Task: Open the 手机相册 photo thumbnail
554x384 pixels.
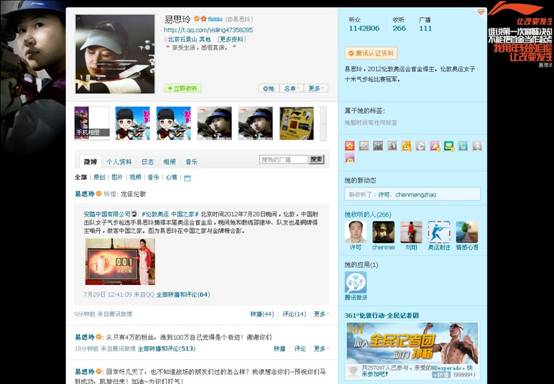Action: (92, 123)
